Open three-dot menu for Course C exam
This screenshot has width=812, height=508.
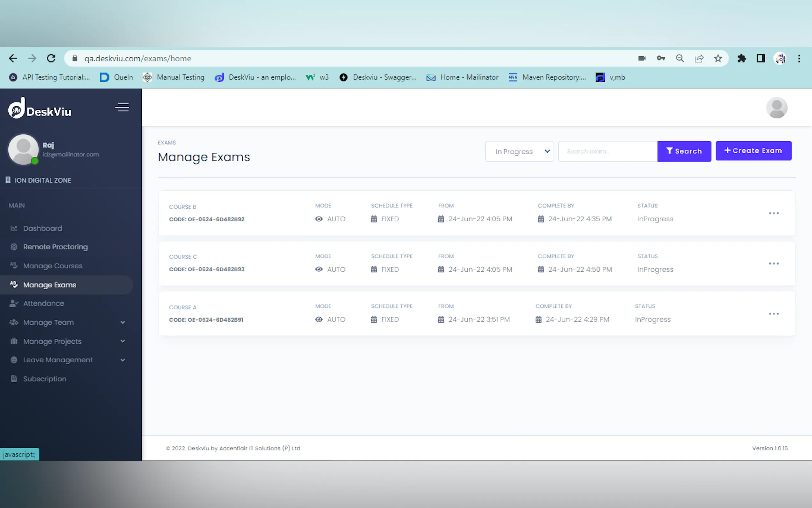click(773, 264)
